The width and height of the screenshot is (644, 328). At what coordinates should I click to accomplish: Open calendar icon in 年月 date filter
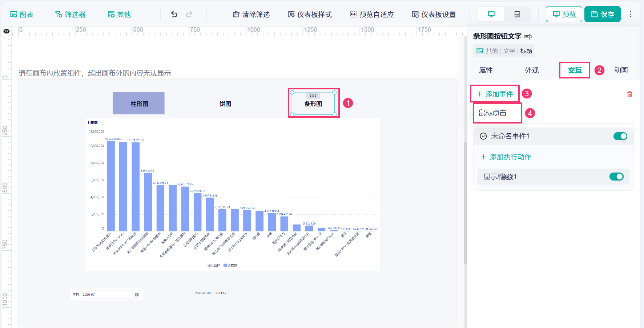(x=137, y=295)
